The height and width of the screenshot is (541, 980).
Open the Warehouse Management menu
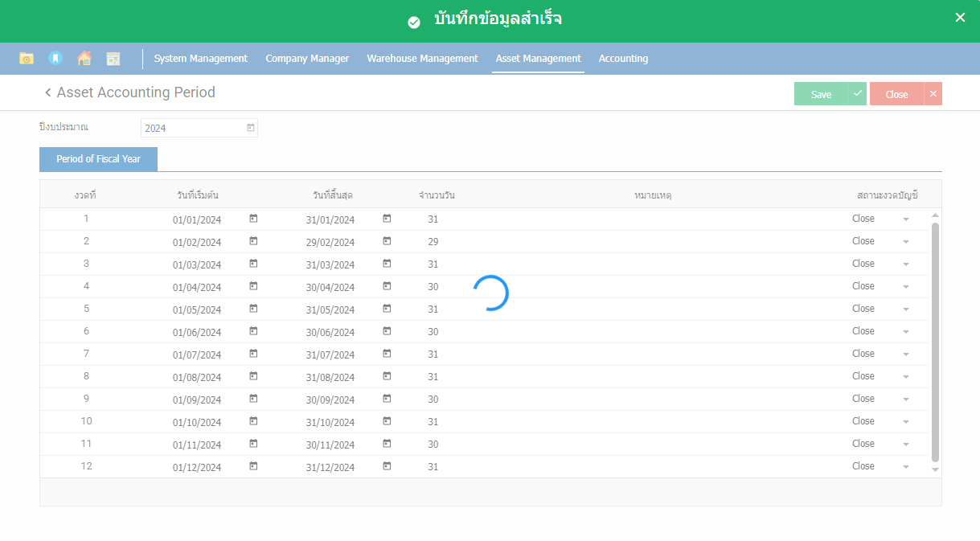422,59
